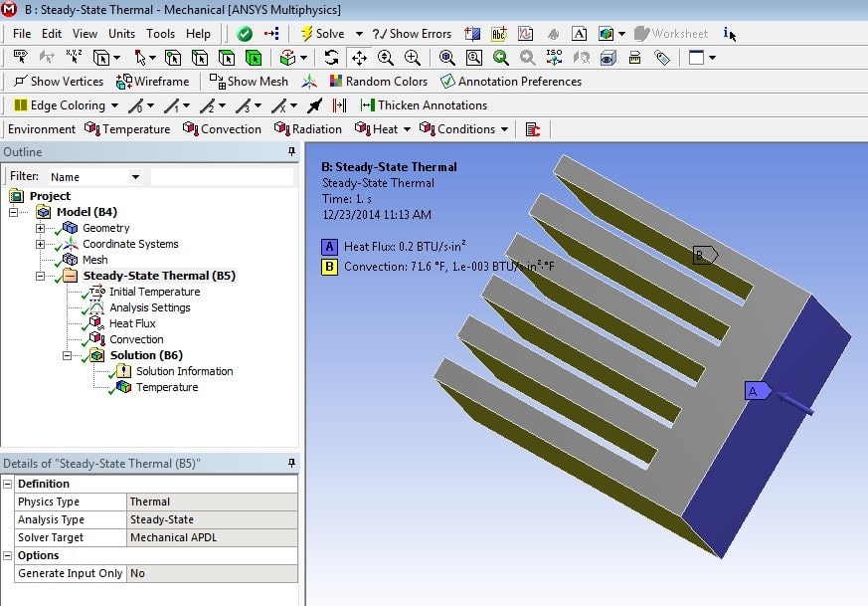Click the Report Preview icon after Conditions
Image resolution: width=868 pixels, height=606 pixels.
[x=533, y=129]
